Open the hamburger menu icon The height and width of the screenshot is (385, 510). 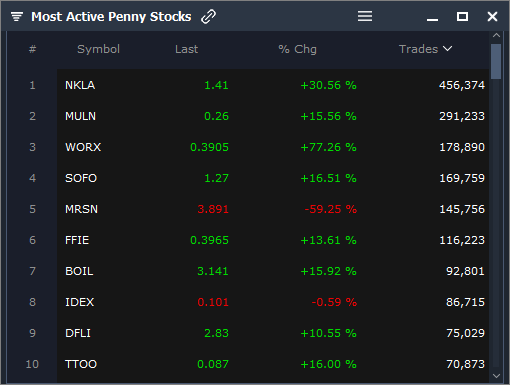(365, 16)
